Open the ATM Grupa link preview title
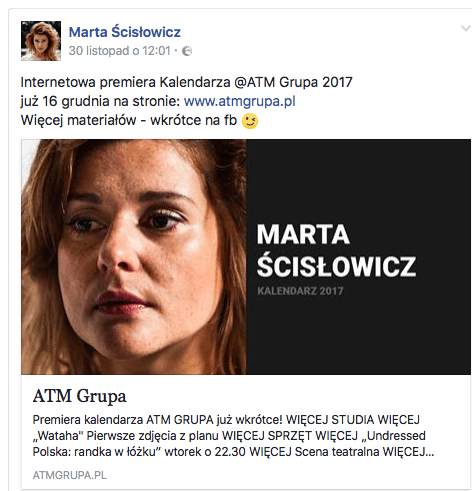 click(x=80, y=396)
